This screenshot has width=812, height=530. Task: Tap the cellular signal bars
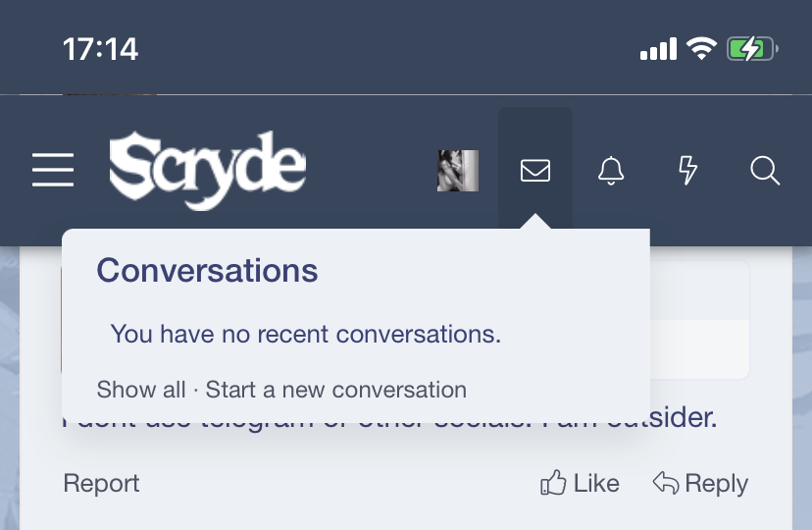point(658,49)
